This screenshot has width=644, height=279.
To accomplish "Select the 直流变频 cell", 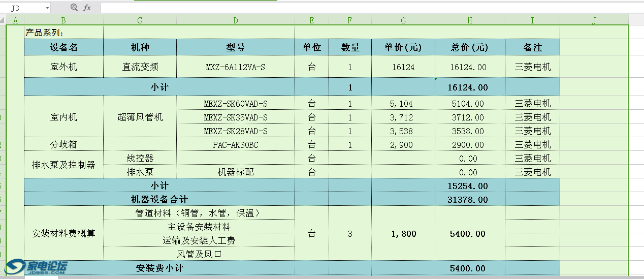I will 140,67.
